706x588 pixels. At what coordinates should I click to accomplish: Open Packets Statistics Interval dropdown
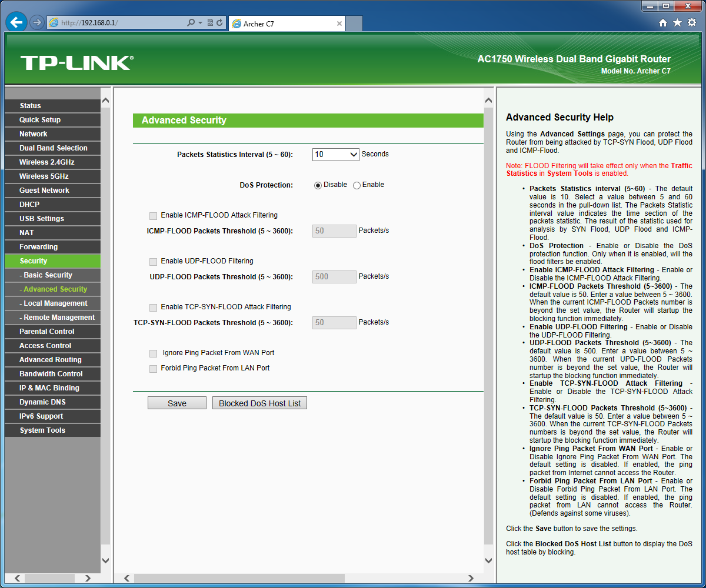tap(335, 155)
